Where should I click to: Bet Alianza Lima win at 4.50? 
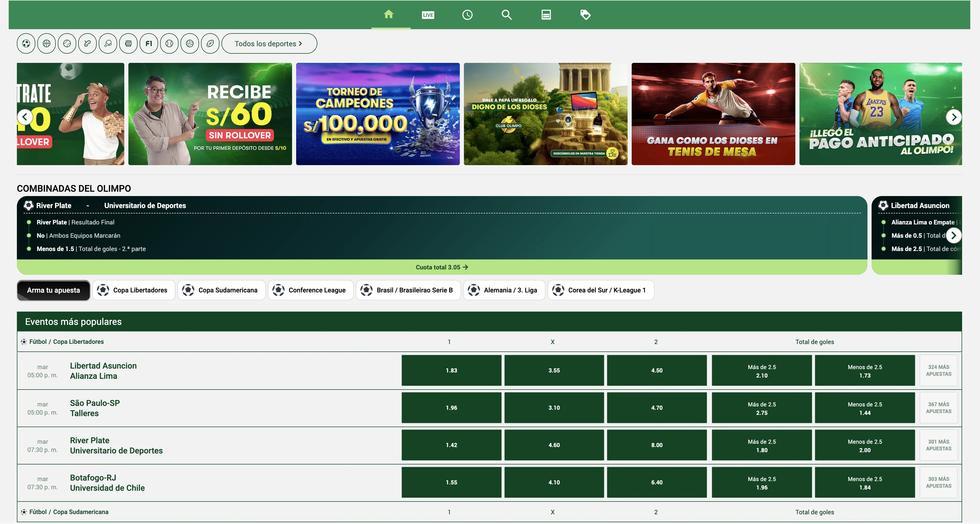(x=657, y=370)
